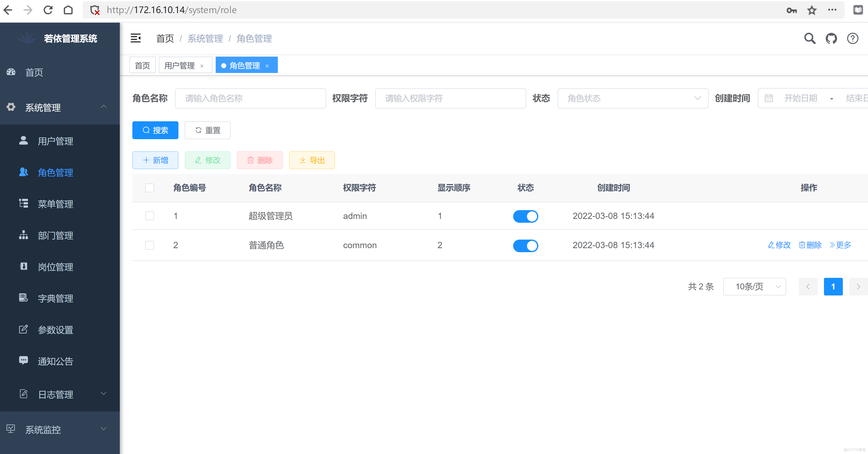
Task: Open the 10条/页 page size dropdown
Action: point(754,286)
